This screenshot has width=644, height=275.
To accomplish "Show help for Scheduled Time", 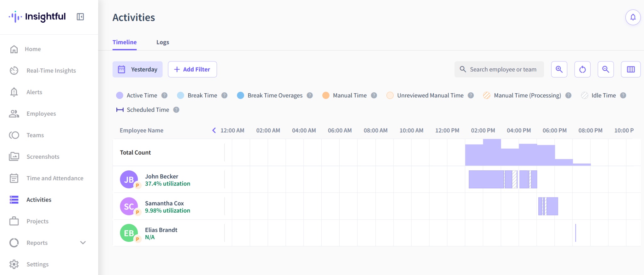I will (176, 110).
